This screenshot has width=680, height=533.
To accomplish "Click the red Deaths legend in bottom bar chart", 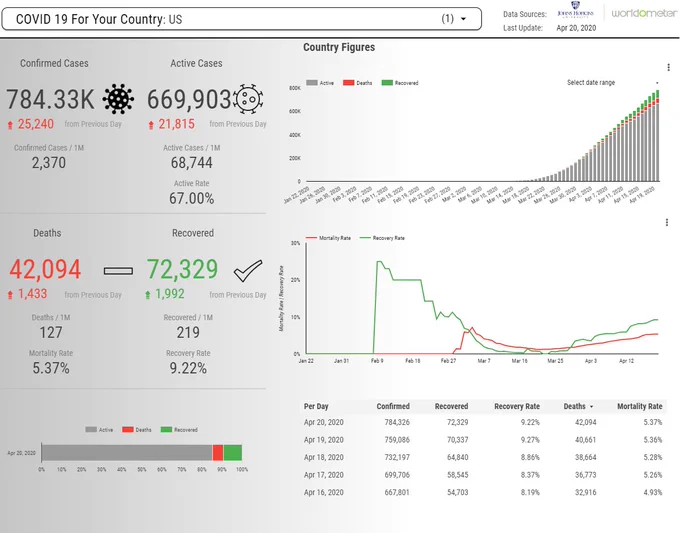I will click(137, 430).
